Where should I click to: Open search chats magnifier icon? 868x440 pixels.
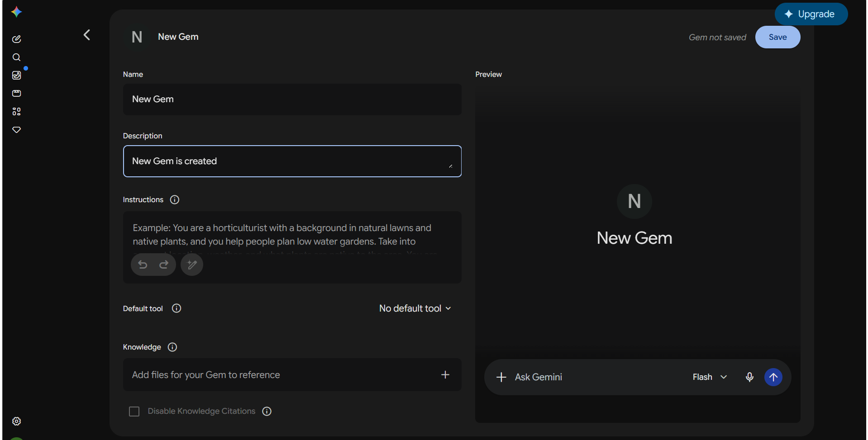[x=17, y=57]
